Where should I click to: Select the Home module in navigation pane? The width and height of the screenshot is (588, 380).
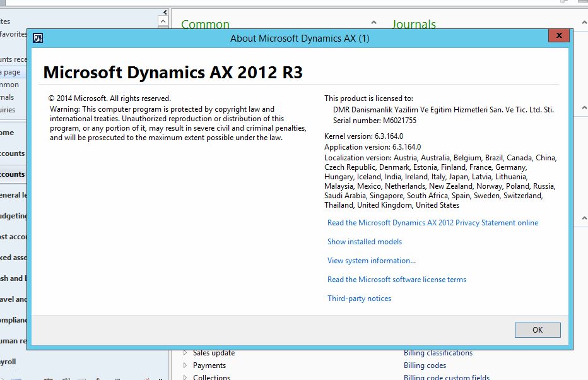pyautogui.click(x=7, y=133)
